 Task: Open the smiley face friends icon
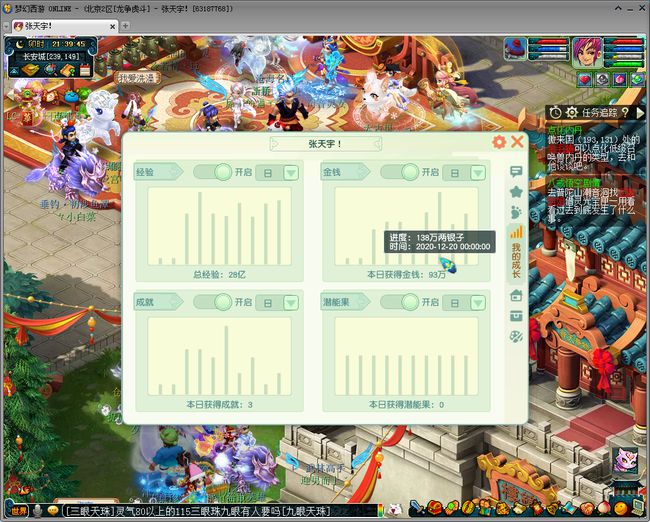[x=621, y=508]
